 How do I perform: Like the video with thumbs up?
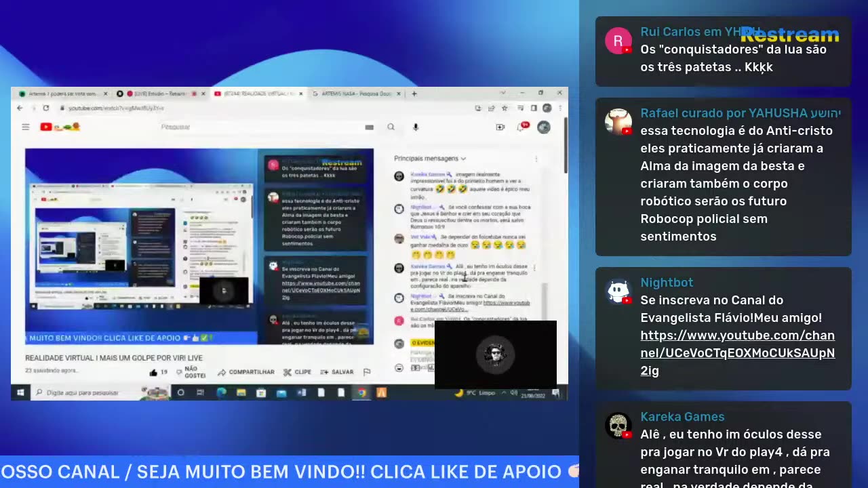pyautogui.click(x=158, y=372)
